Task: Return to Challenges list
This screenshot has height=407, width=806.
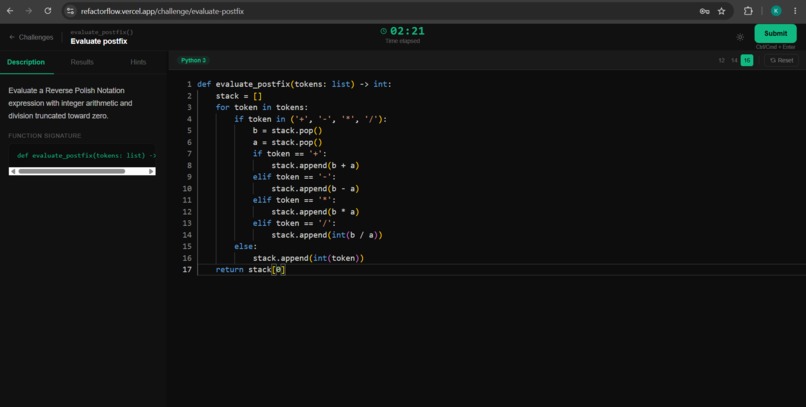Action: 31,37
